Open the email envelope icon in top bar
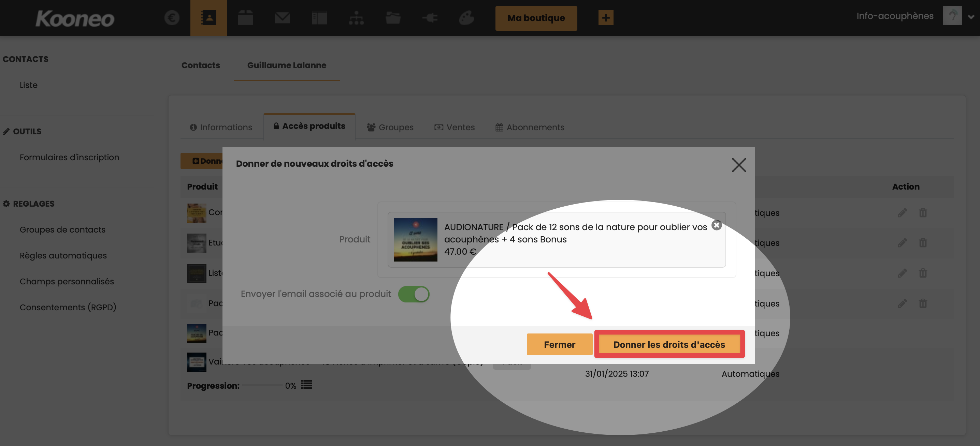Viewport: 980px width, 446px height. pyautogui.click(x=282, y=18)
